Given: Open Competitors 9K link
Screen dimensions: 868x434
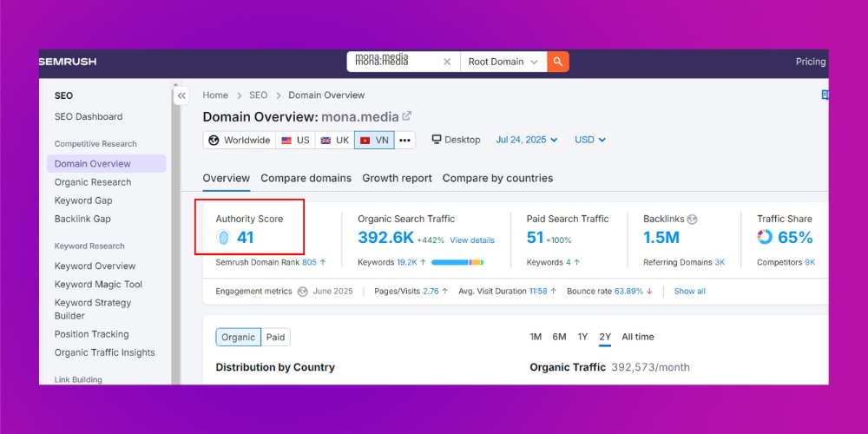Looking at the screenshot, I should pyautogui.click(x=810, y=262).
